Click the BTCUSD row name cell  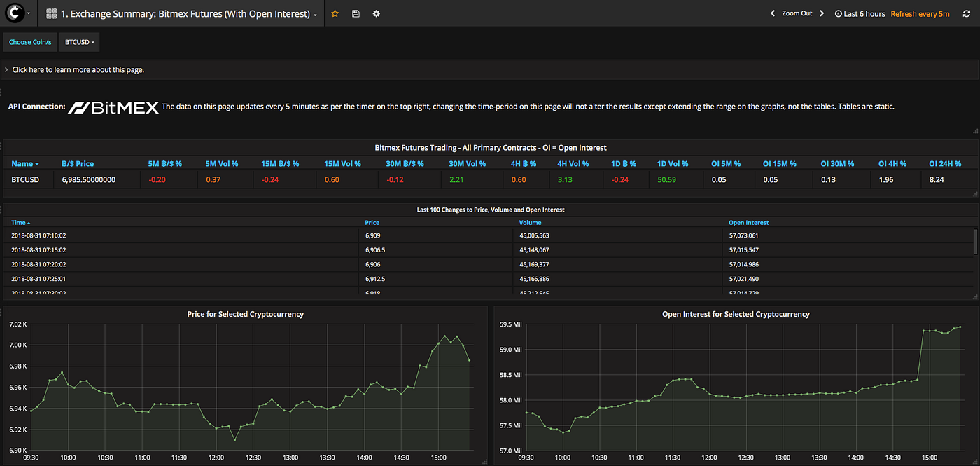click(x=25, y=179)
